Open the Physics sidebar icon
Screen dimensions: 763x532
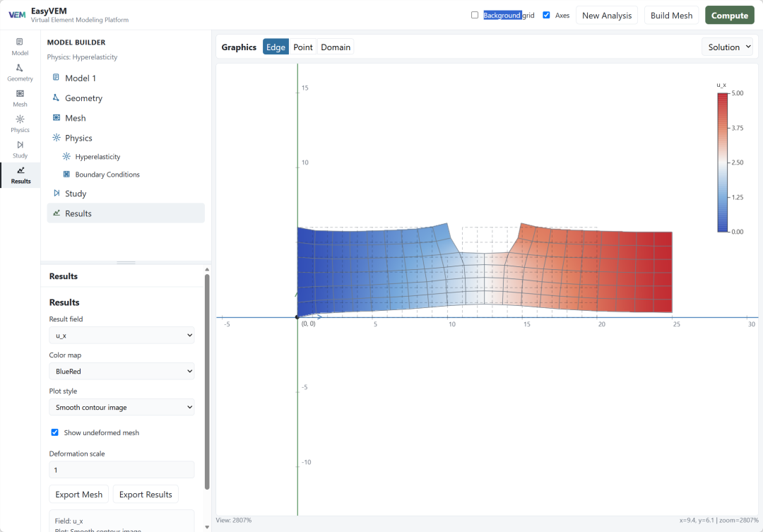pos(20,124)
